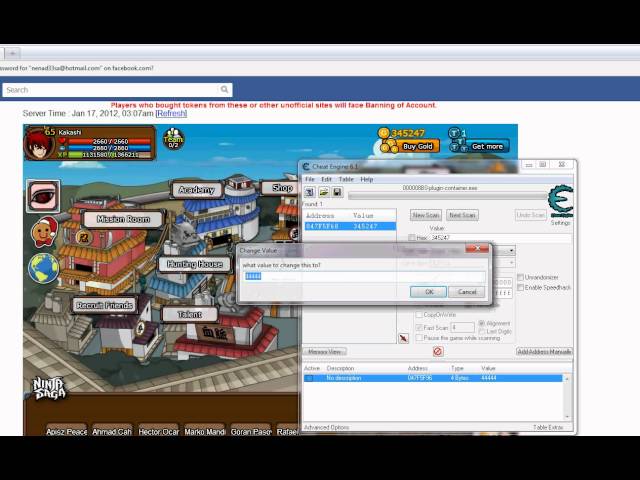Open the Help menu in Cheat Engine
This screenshot has height=480, width=640.
click(367, 179)
